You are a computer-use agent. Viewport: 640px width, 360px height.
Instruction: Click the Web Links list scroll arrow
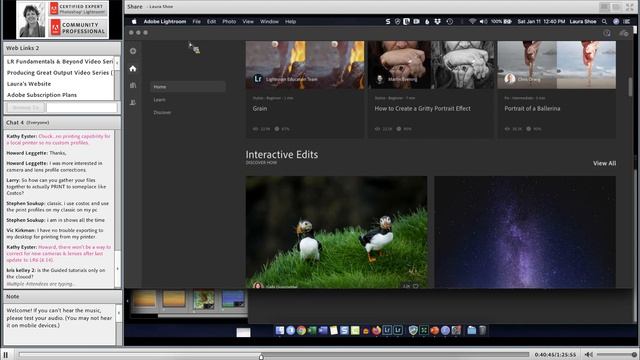pyautogui.click(x=118, y=62)
